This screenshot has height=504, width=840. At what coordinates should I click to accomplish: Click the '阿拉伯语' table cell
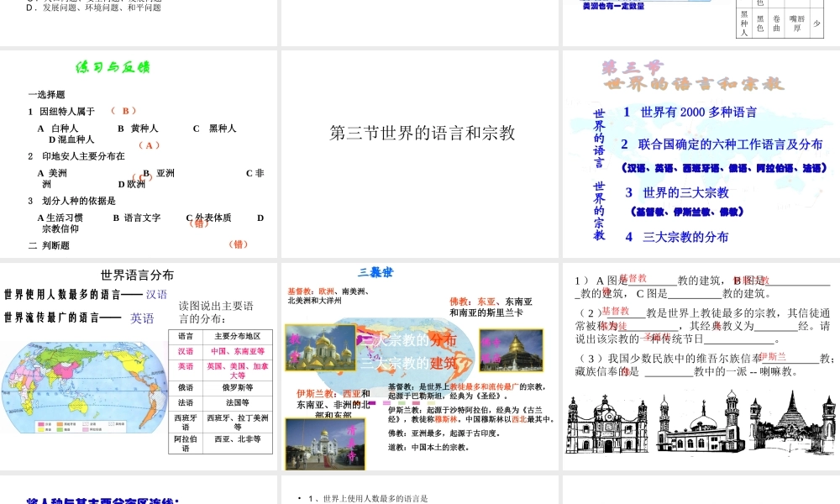[186, 444]
